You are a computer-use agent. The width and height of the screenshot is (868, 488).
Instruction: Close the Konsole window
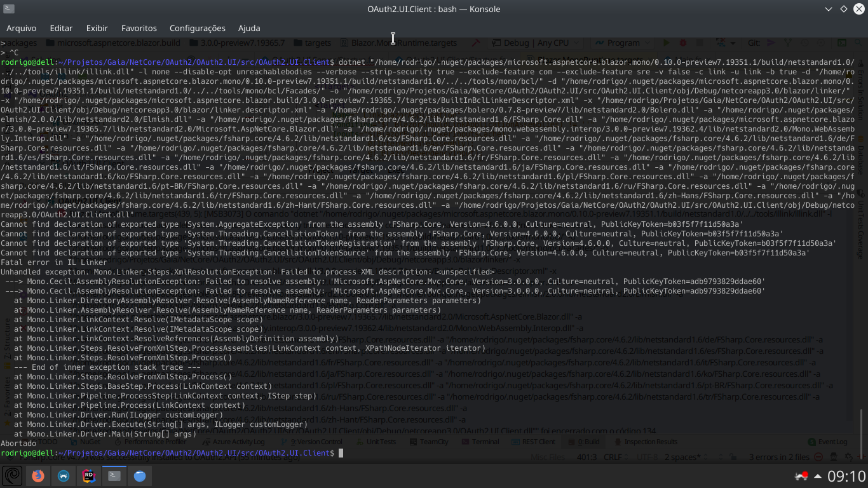tap(858, 9)
